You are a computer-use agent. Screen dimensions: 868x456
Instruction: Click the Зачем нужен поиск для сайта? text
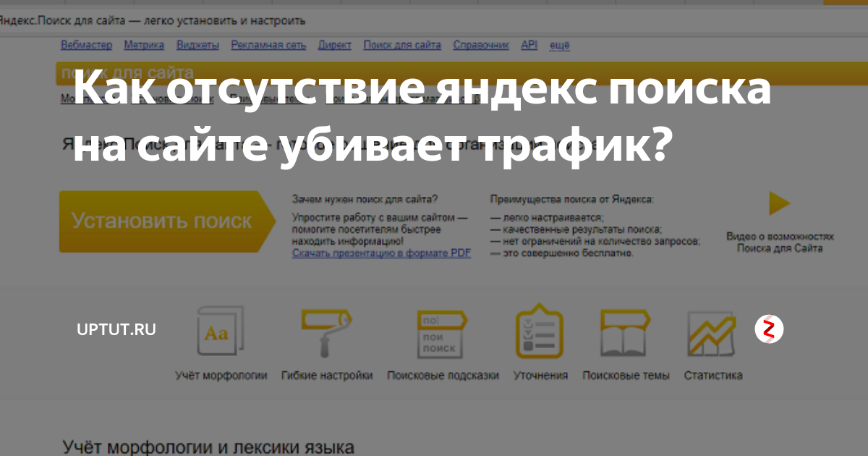tap(365, 198)
